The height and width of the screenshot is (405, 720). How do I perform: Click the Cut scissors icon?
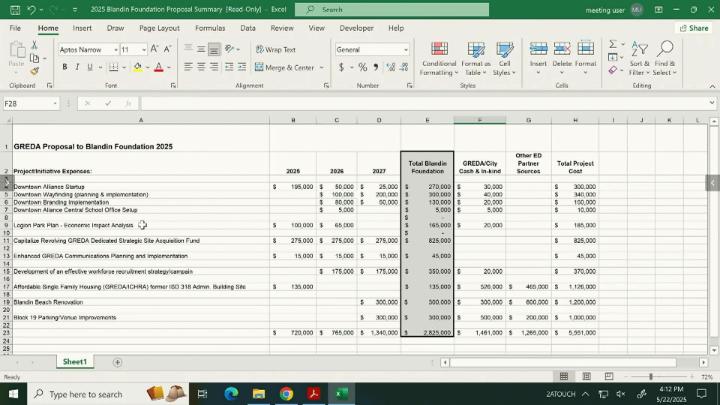[34, 45]
